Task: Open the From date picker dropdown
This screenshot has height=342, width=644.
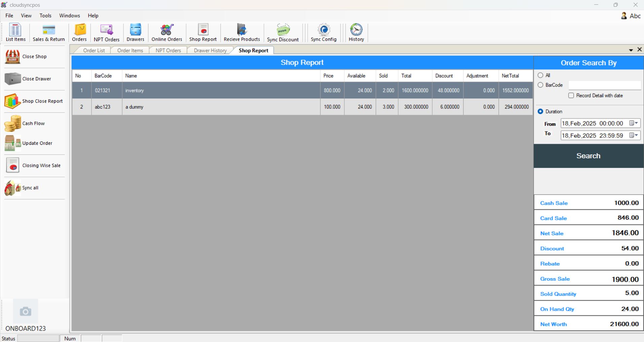Action: (634, 124)
